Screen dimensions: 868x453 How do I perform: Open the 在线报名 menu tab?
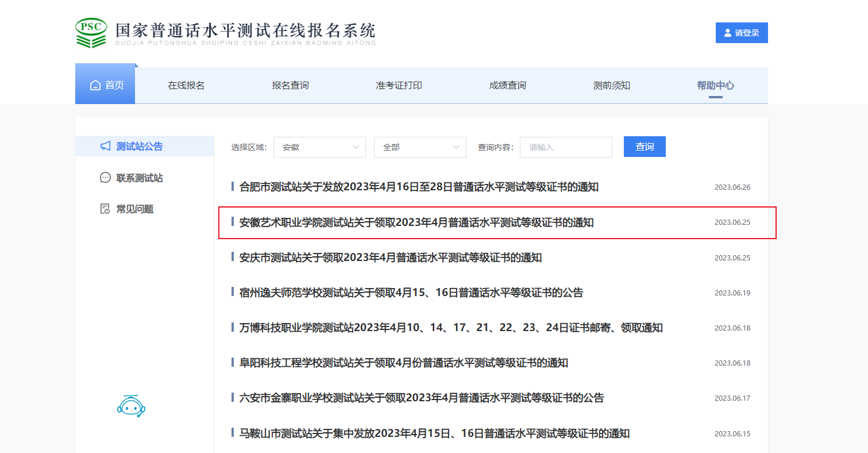pyautogui.click(x=186, y=85)
